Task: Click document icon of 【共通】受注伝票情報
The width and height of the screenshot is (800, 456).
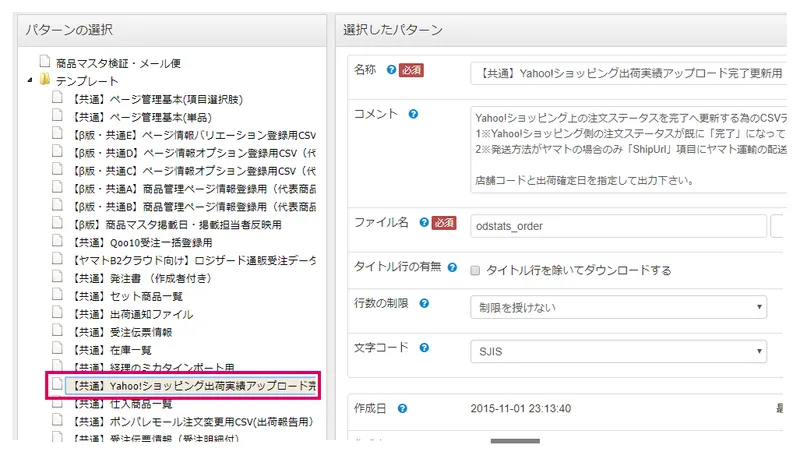Action: point(57,331)
